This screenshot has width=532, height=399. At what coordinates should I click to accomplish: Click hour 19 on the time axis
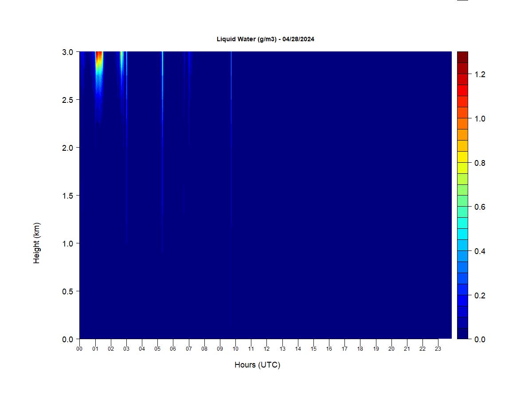click(376, 349)
